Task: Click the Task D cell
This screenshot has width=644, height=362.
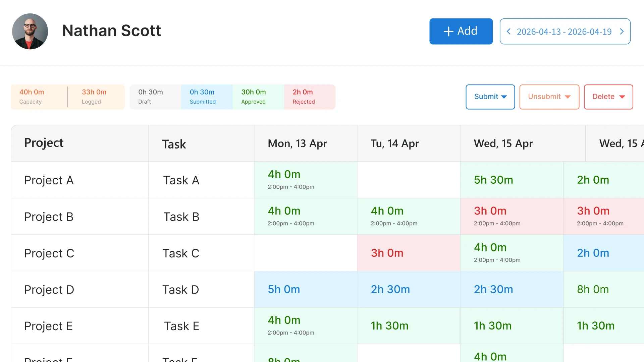Action: point(201,289)
